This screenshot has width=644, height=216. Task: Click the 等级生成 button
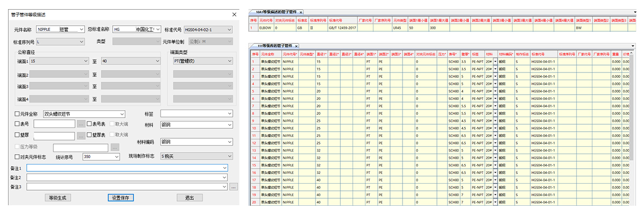point(57,198)
